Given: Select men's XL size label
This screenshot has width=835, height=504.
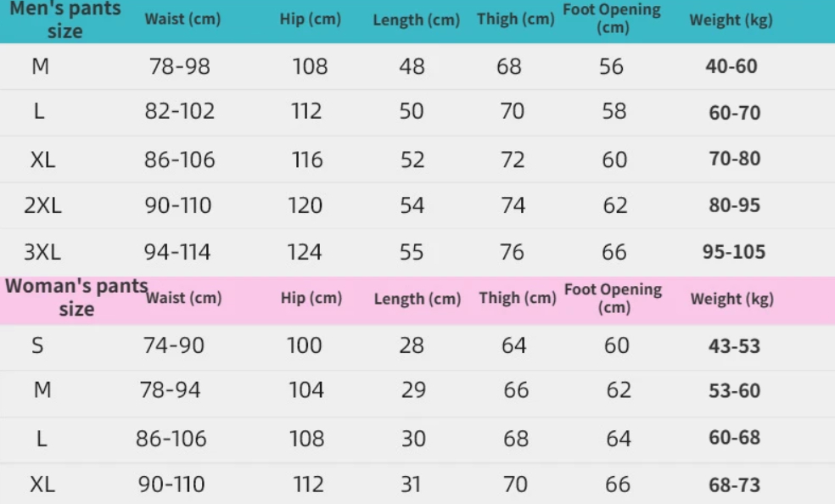Looking at the screenshot, I should [x=42, y=160].
